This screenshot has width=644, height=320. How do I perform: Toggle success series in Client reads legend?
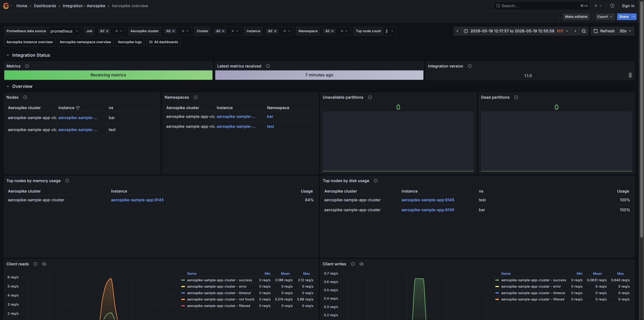[219, 280]
